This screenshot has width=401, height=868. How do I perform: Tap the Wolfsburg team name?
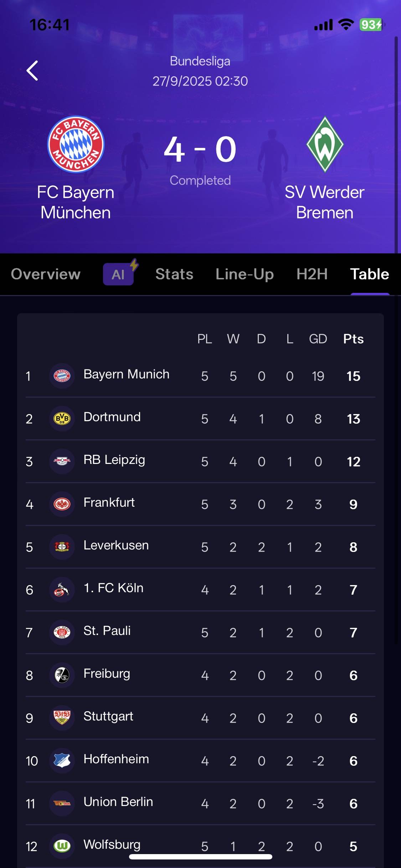[112, 844]
